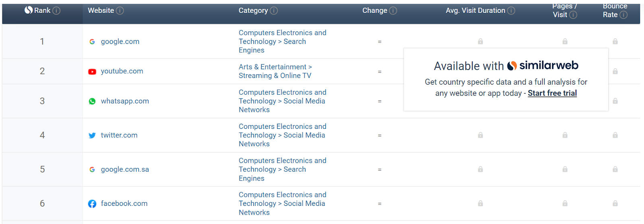
Task: Click Avg. Visit Duration info icon
Action: tap(511, 10)
